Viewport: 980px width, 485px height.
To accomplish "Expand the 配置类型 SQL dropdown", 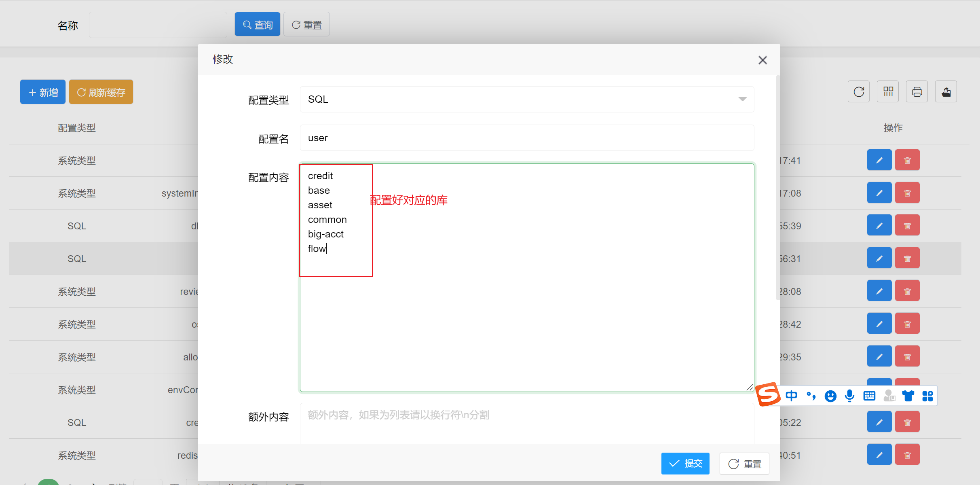I will point(526,100).
